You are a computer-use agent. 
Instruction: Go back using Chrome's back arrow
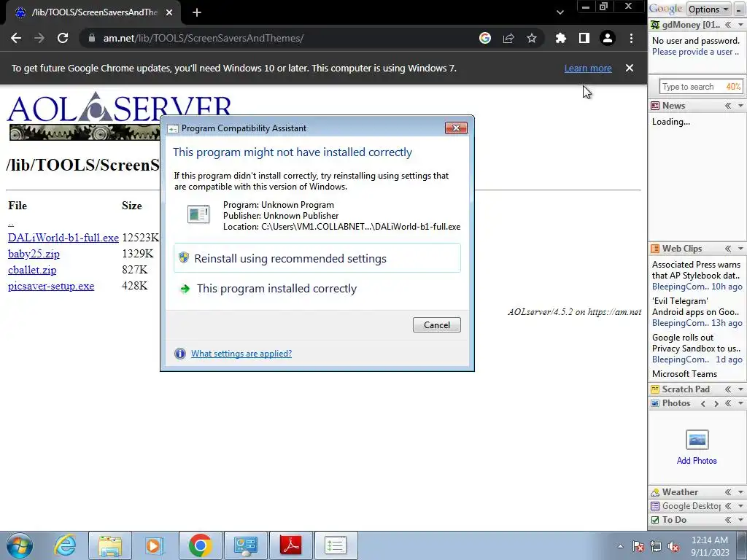[x=16, y=38]
